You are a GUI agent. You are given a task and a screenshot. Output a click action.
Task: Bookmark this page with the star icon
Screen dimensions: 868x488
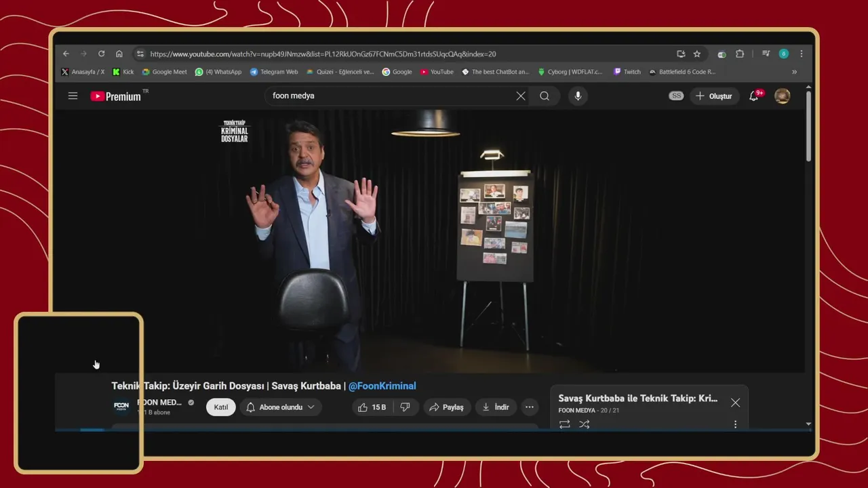[697, 54]
